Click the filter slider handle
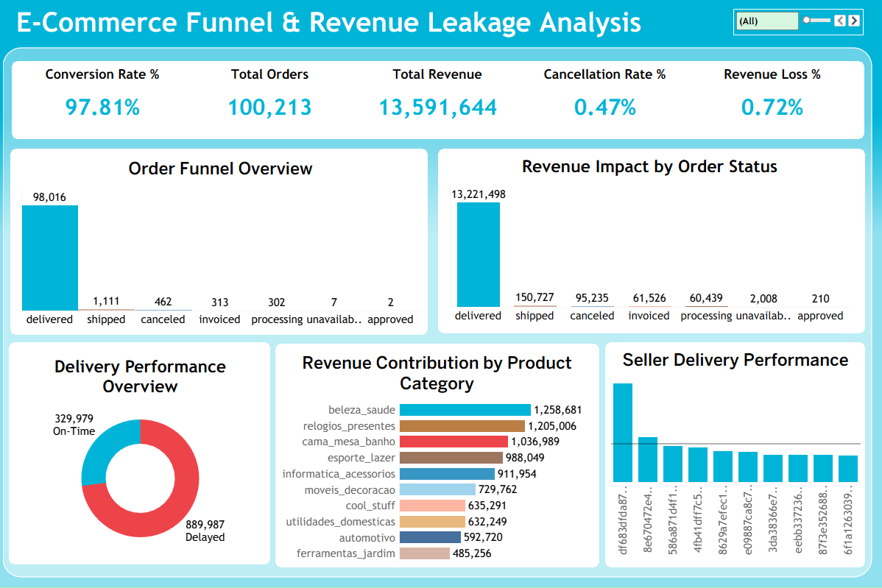This screenshot has height=588, width=882. 807,20
